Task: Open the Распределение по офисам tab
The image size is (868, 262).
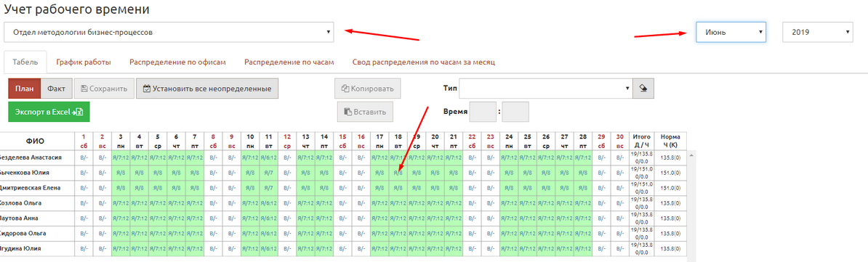Action: click(x=177, y=62)
